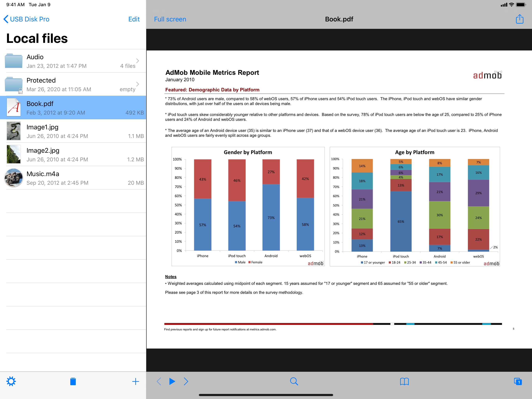Expand Protected folder chevron
The width and height of the screenshot is (532, 399).
tap(137, 84)
